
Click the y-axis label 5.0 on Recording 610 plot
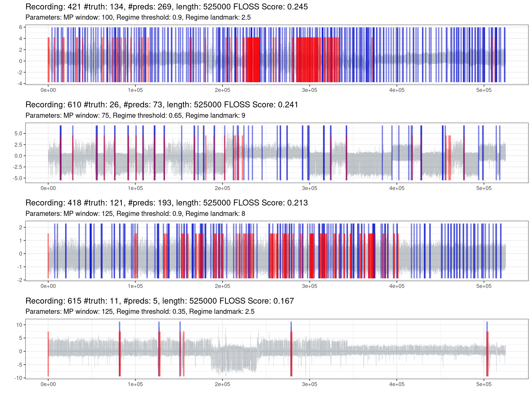point(18,133)
